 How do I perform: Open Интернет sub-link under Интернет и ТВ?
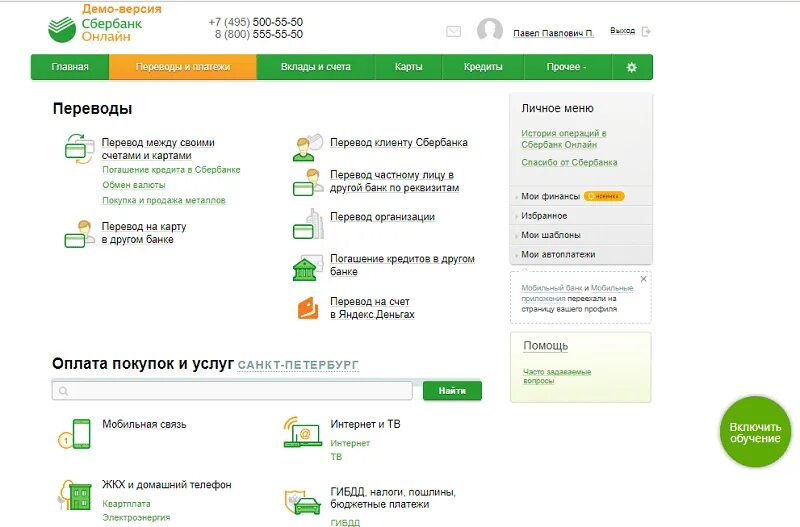(x=350, y=443)
